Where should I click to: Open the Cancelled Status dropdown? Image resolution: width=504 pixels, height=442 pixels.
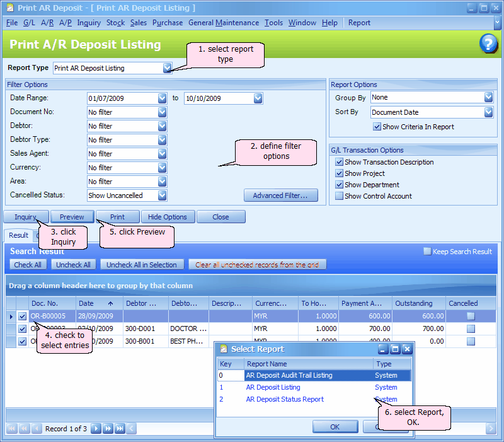click(162, 195)
